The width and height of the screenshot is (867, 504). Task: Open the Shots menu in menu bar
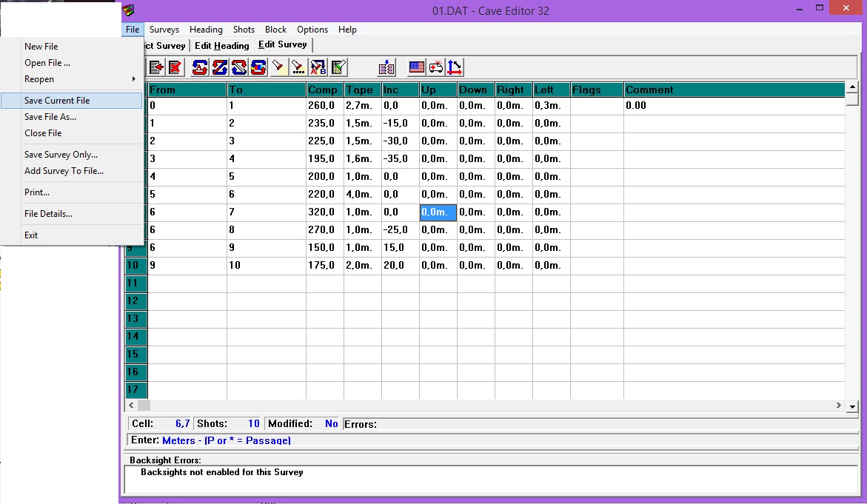click(x=244, y=30)
